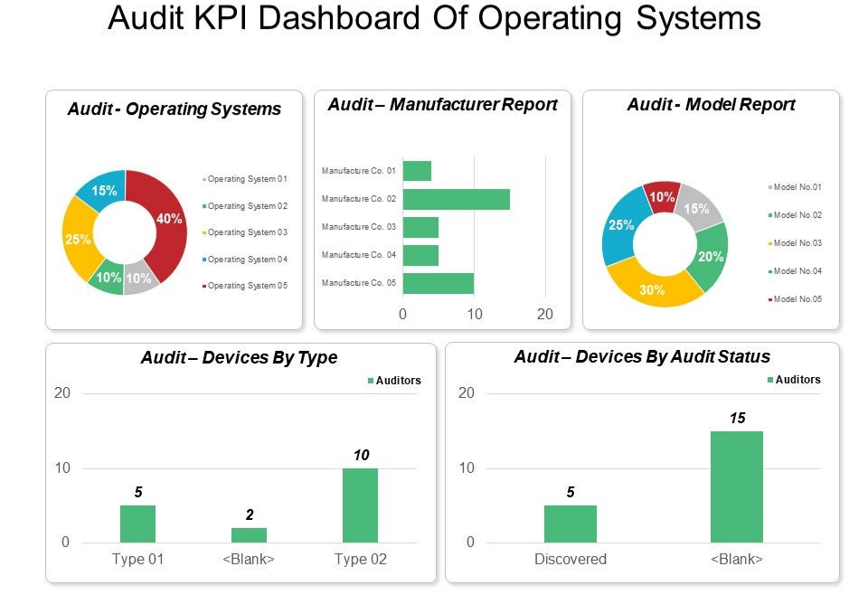Screen dimensions: 868x595
Task: Select the yellow 25% Operating Systems donut slice
Action: point(78,239)
